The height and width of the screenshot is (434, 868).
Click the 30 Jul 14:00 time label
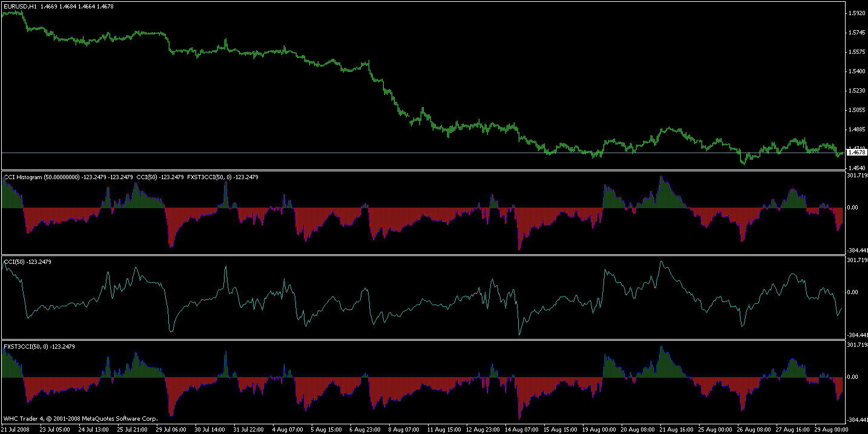(210, 429)
